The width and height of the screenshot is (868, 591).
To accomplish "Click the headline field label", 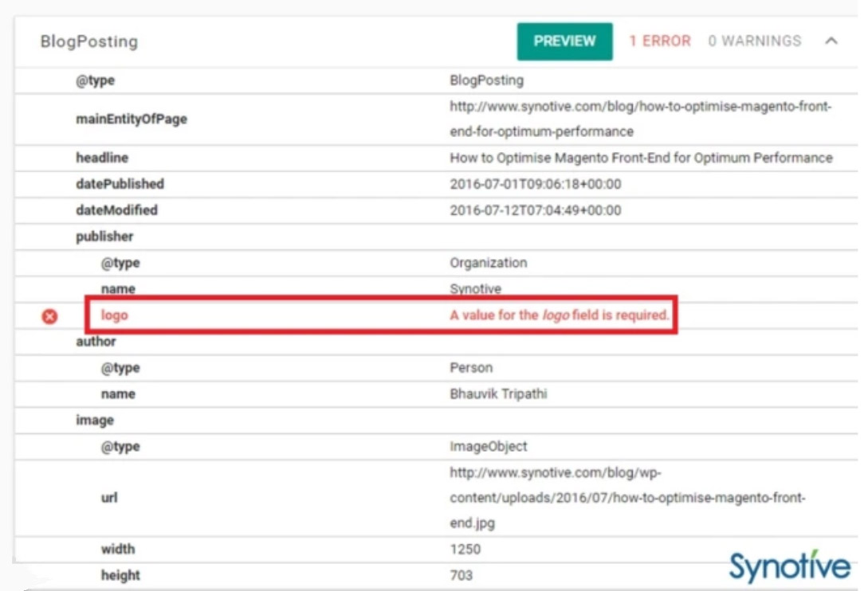I will [x=102, y=158].
